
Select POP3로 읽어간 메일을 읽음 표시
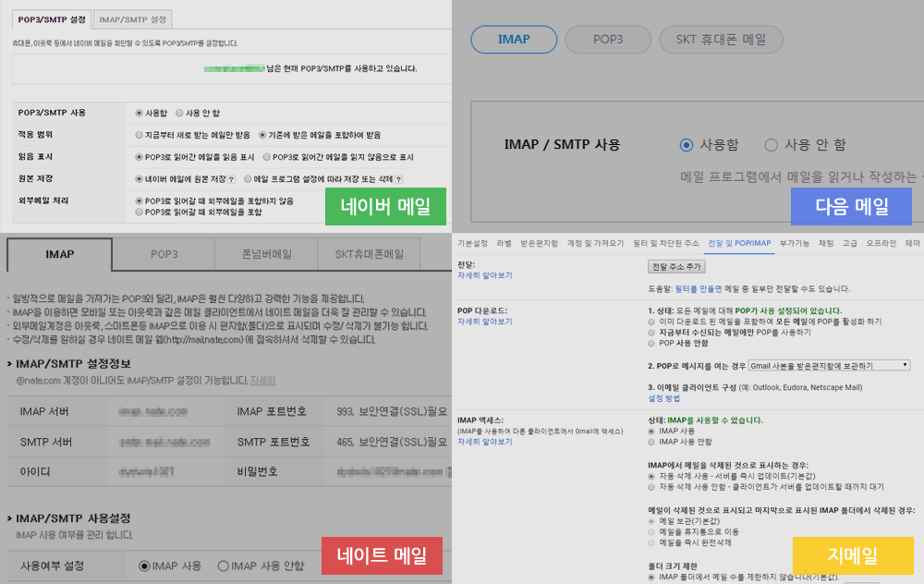tap(140, 157)
